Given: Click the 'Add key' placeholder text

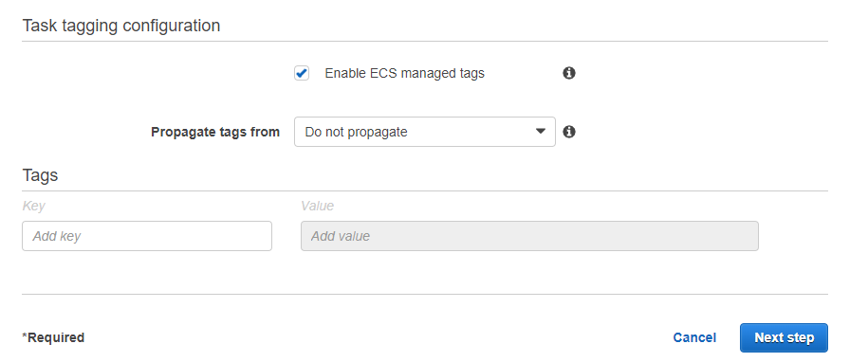Looking at the screenshot, I should (x=57, y=236).
